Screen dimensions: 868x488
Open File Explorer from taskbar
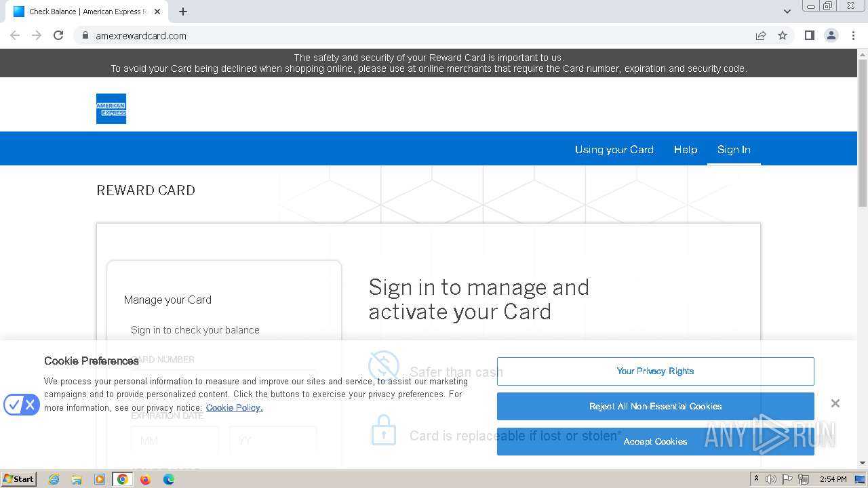coord(77,479)
